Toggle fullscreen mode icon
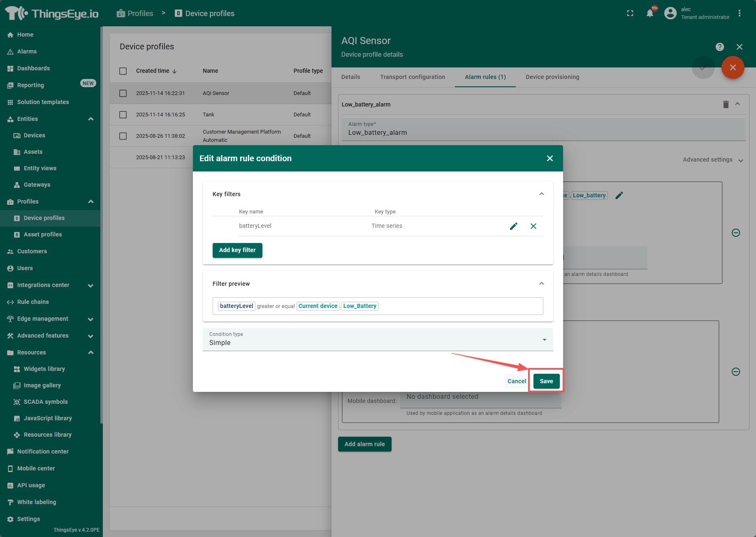 [x=630, y=13]
